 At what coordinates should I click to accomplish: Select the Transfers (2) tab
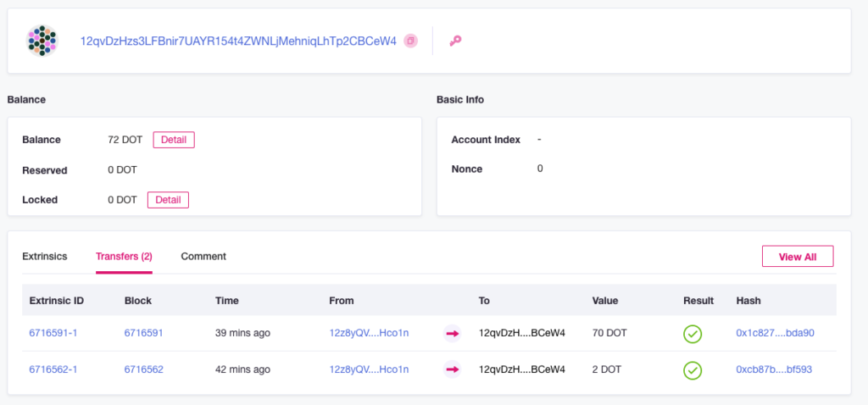[x=124, y=256]
